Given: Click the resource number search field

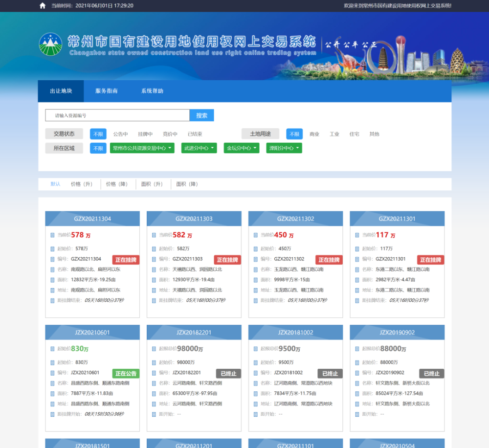Looking at the screenshot, I should point(117,115).
